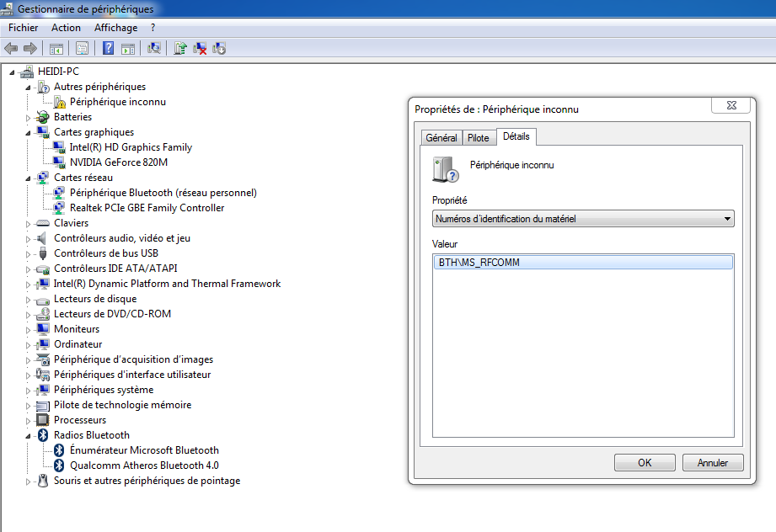
Task: Collapse the Radios Bluetooth node
Action: 28,436
